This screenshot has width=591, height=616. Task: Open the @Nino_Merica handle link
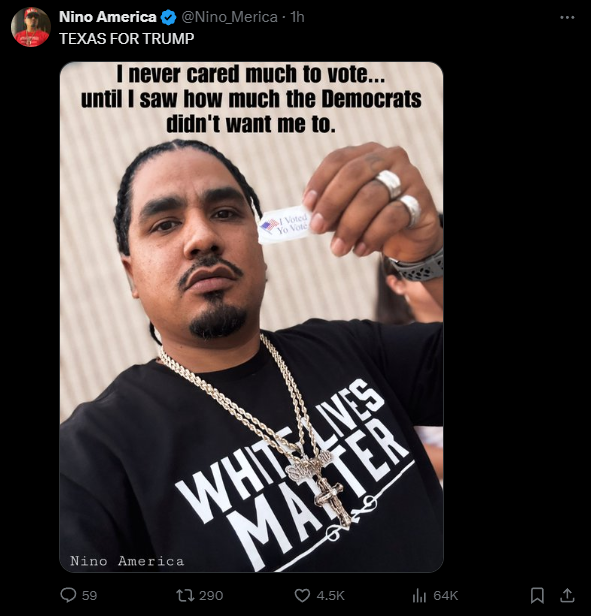[229, 17]
